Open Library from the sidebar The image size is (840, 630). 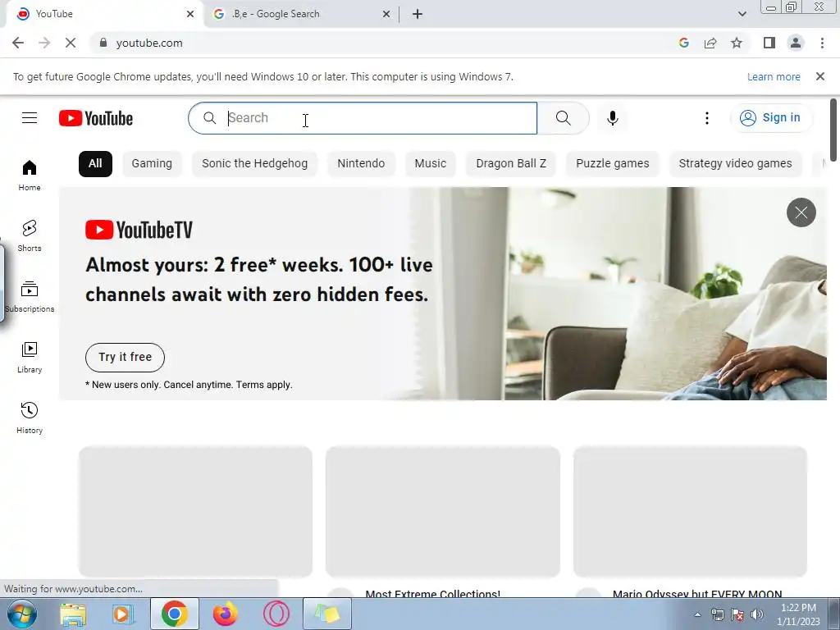tap(30, 358)
